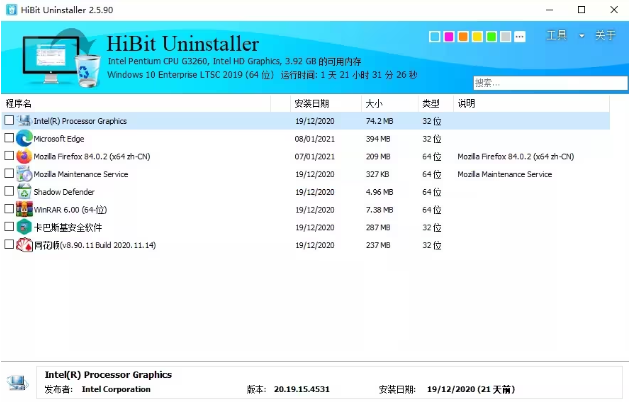
Task: Tick the Microsoft Edge checkbox
Action: (9, 138)
